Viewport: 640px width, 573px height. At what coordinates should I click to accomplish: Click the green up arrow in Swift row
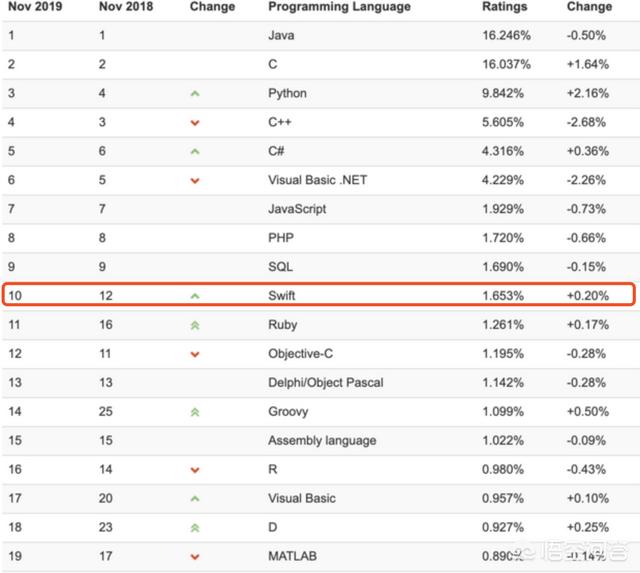(195, 297)
